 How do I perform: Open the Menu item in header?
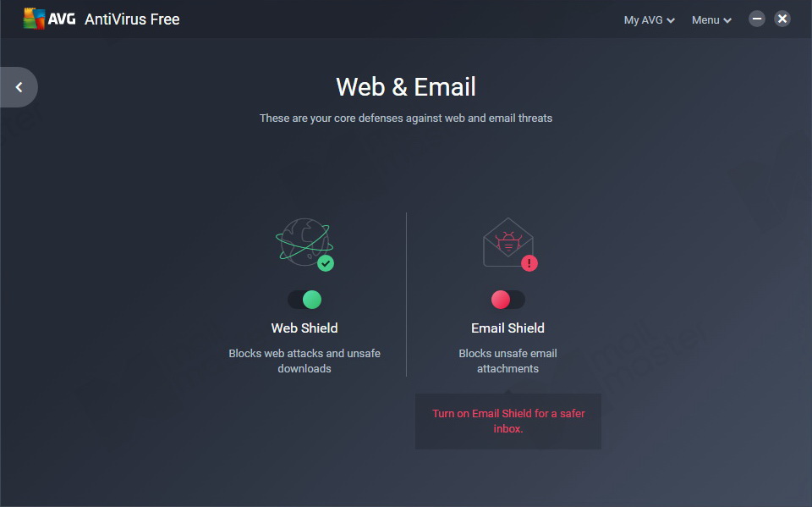click(x=711, y=19)
